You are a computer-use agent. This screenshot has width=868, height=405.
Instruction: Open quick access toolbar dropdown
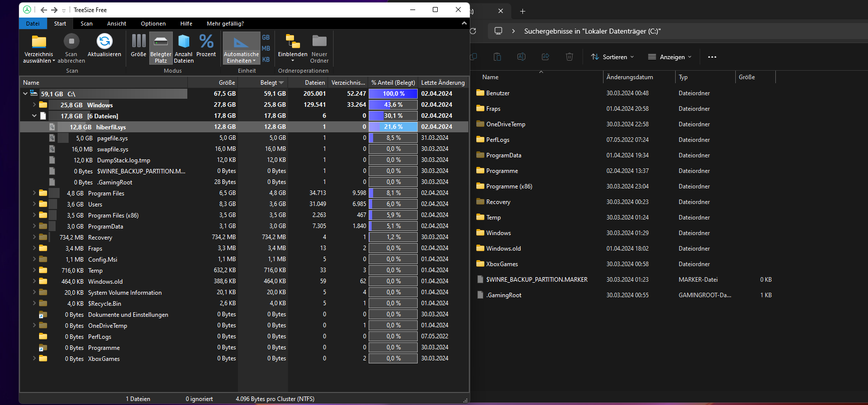[x=64, y=11]
